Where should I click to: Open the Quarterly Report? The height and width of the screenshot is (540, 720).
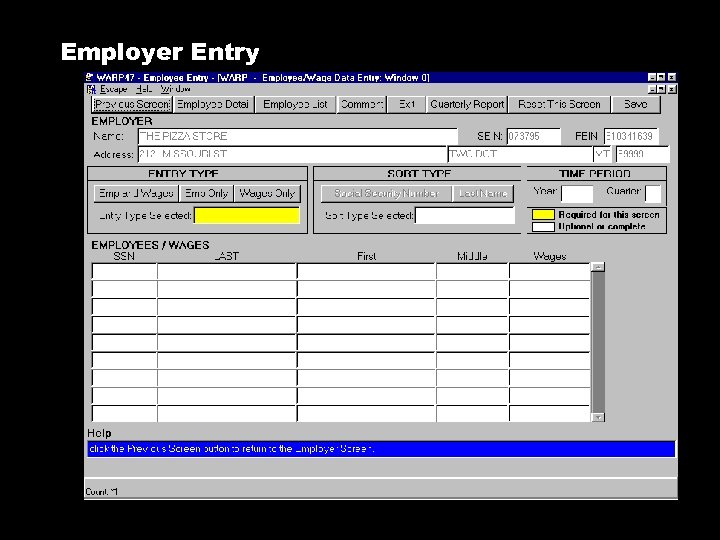(467, 104)
